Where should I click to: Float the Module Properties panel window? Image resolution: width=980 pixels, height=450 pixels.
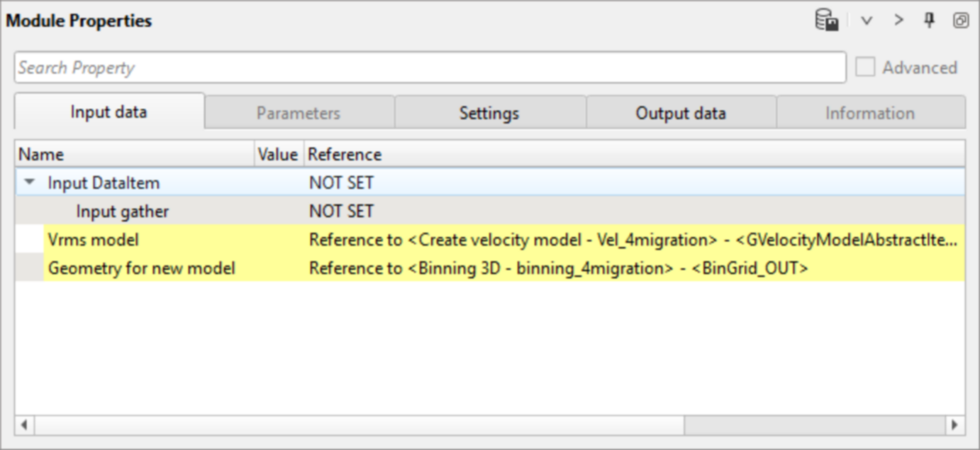(x=960, y=21)
